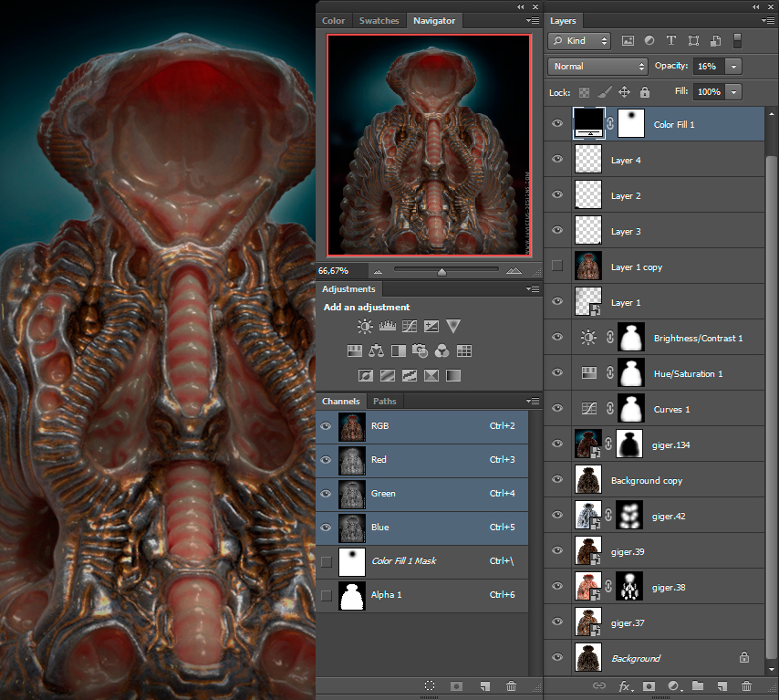
Task: Collapse the Navigator panel group to icons
Action: pyautogui.click(x=520, y=6)
